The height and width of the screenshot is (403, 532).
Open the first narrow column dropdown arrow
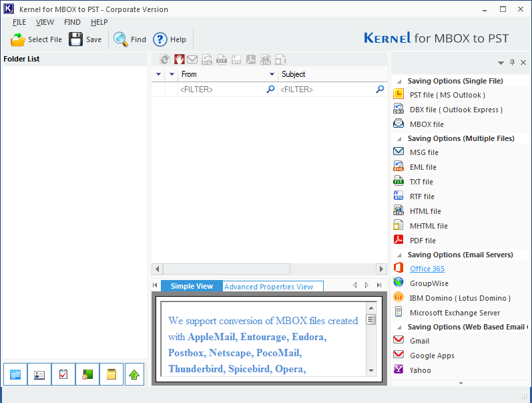click(158, 74)
